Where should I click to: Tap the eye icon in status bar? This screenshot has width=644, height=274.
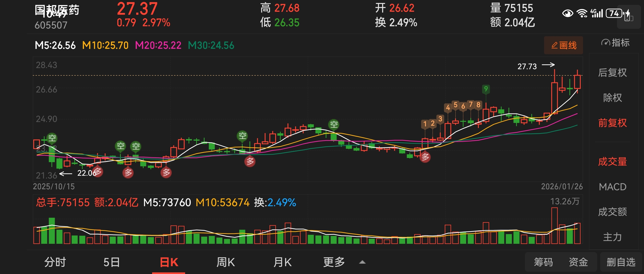click(x=568, y=13)
